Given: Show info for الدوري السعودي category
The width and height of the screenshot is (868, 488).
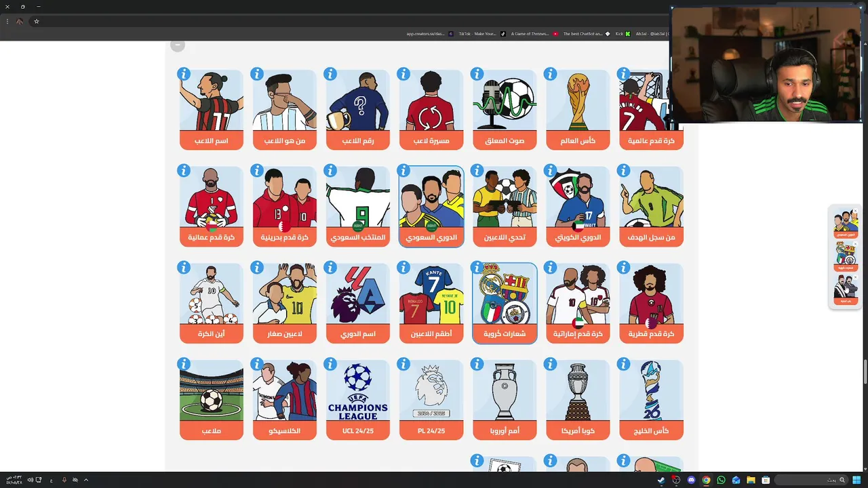Looking at the screenshot, I should [403, 171].
